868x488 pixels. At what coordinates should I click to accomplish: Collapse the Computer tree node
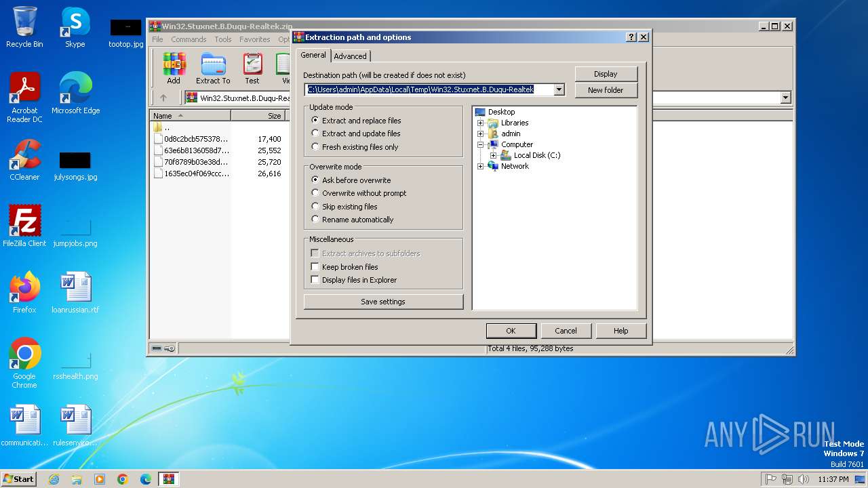pos(480,144)
